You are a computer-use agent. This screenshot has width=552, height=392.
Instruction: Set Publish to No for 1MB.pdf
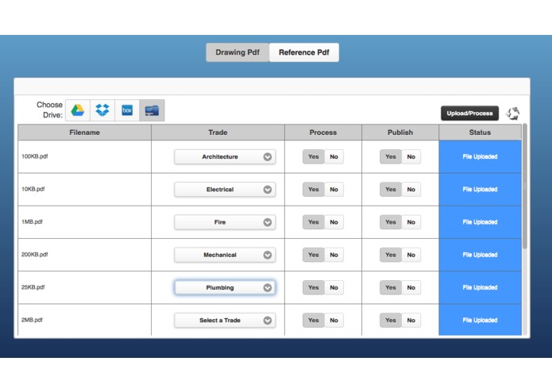click(x=411, y=222)
